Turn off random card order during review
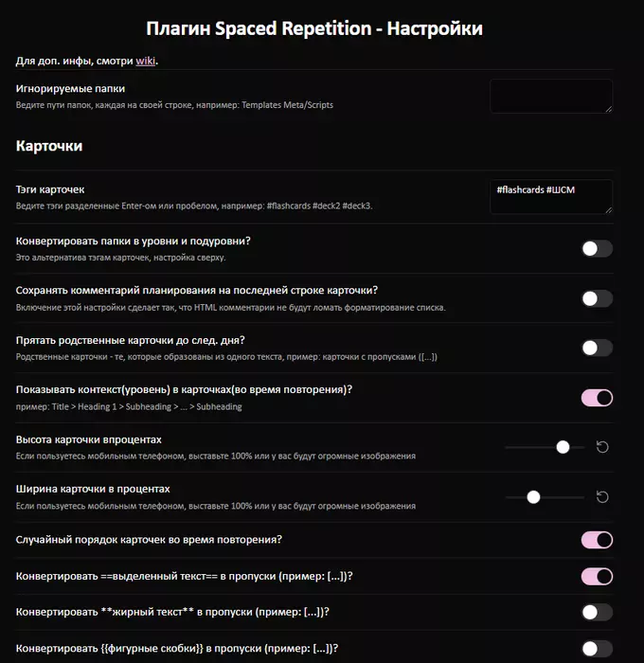 (597, 540)
